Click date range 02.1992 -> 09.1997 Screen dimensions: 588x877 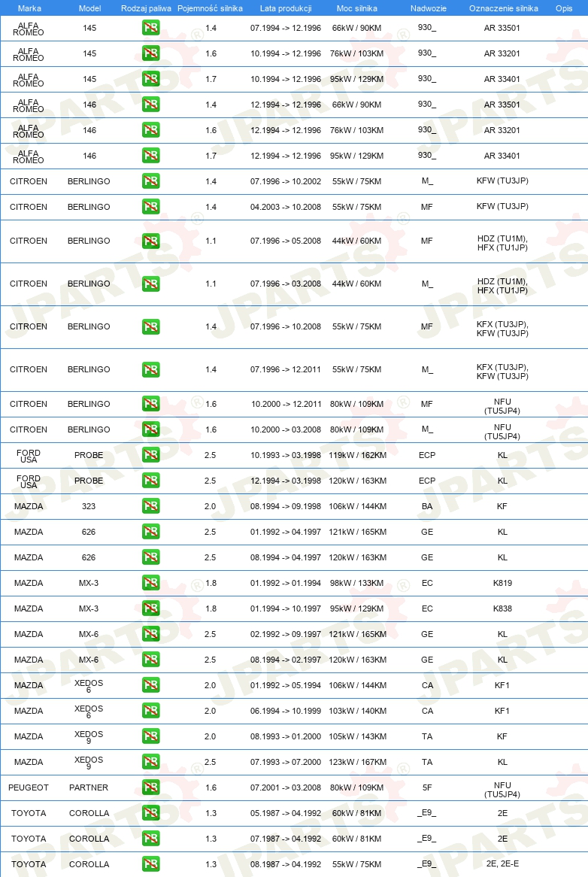[286, 634]
